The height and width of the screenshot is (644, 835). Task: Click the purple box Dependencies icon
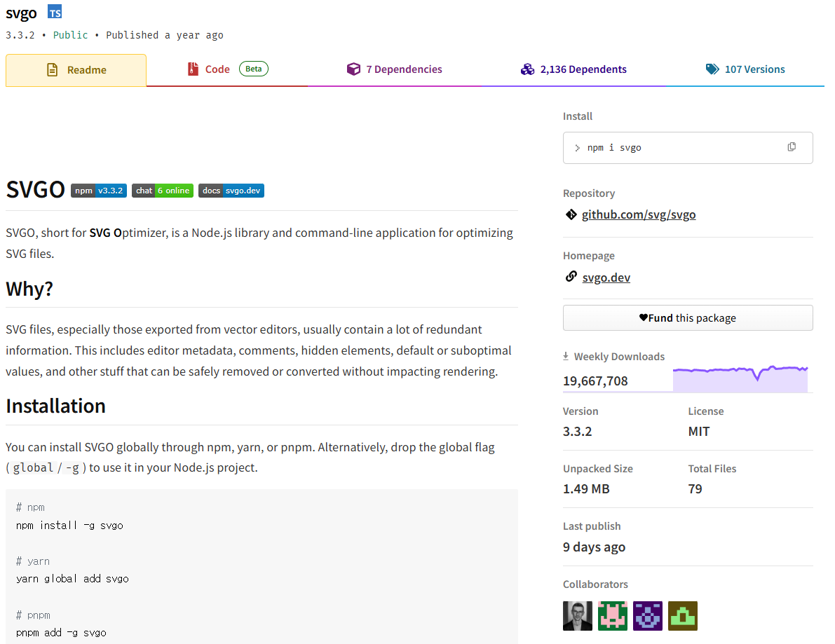353,69
